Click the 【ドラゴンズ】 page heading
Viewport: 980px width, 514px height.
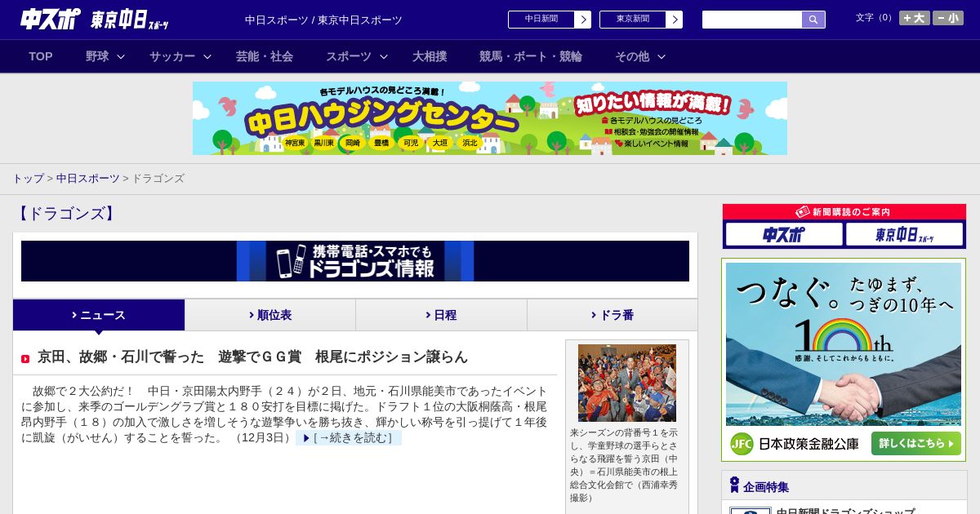66,214
